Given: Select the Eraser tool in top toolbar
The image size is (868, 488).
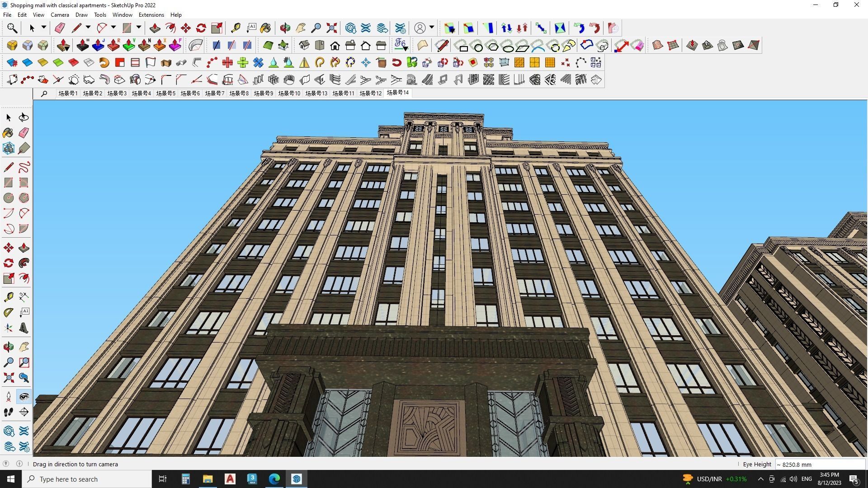Looking at the screenshot, I should point(60,28).
